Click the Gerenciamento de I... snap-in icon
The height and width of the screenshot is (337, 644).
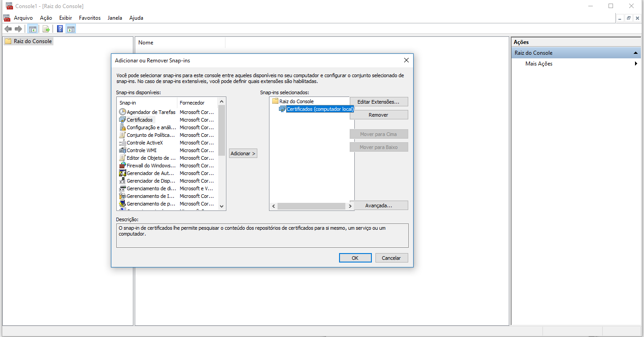coord(123,196)
